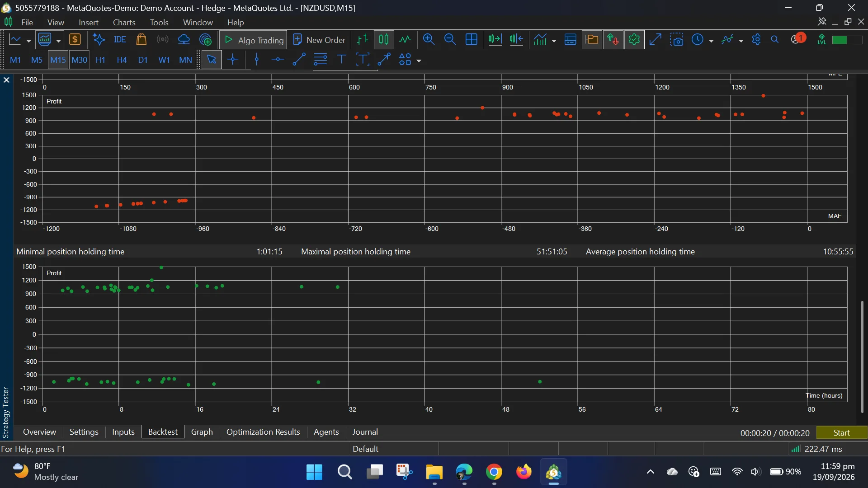Close the Strategy Tester panel

pyautogui.click(x=6, y=80)
